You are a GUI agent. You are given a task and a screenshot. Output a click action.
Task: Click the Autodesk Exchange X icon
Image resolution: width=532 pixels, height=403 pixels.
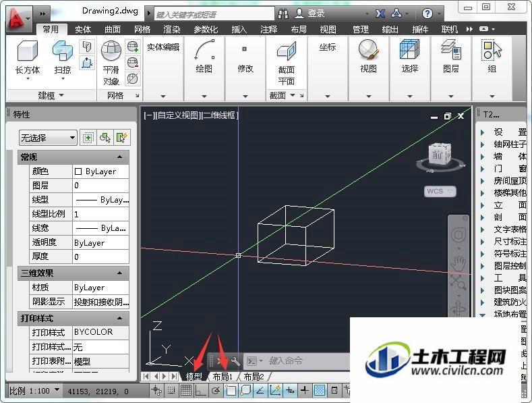click(x=380, y=14)
